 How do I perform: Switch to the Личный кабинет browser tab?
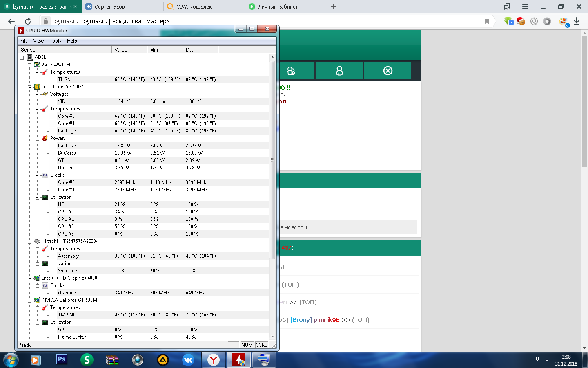(286, 7)
